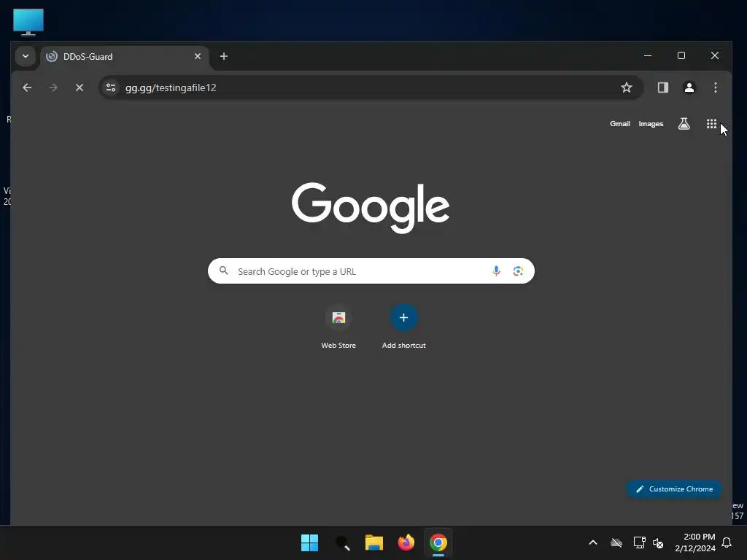Click the muted volume tray icon
Viewport: 747px width, 560px height.
coord(658,542)
